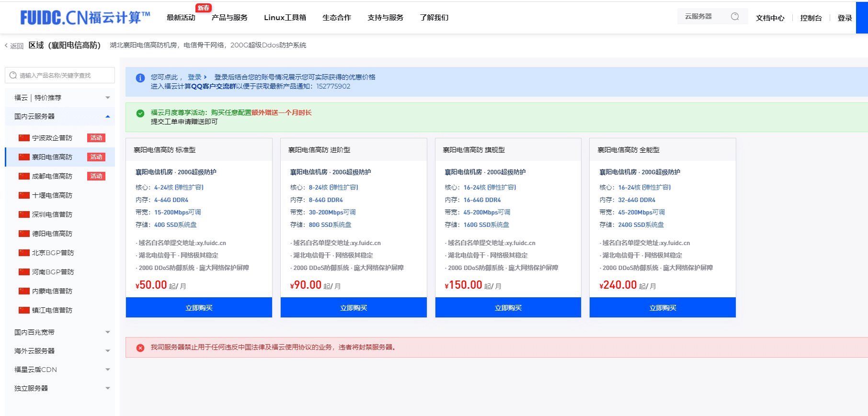Viewport: 868px width, 416px height.
Task: Click the 新春 badge above 最新活动
Action: click(x=204, y=8)
